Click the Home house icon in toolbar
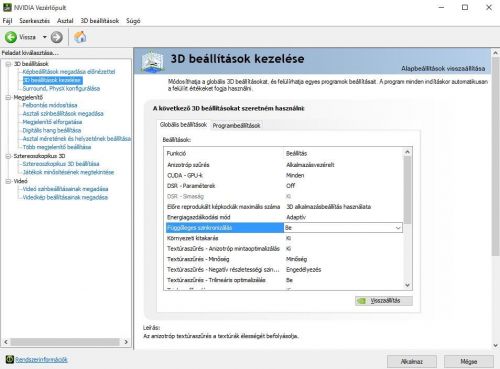The width and height of the screenshot is (500, 369). (x=80, y=37)
